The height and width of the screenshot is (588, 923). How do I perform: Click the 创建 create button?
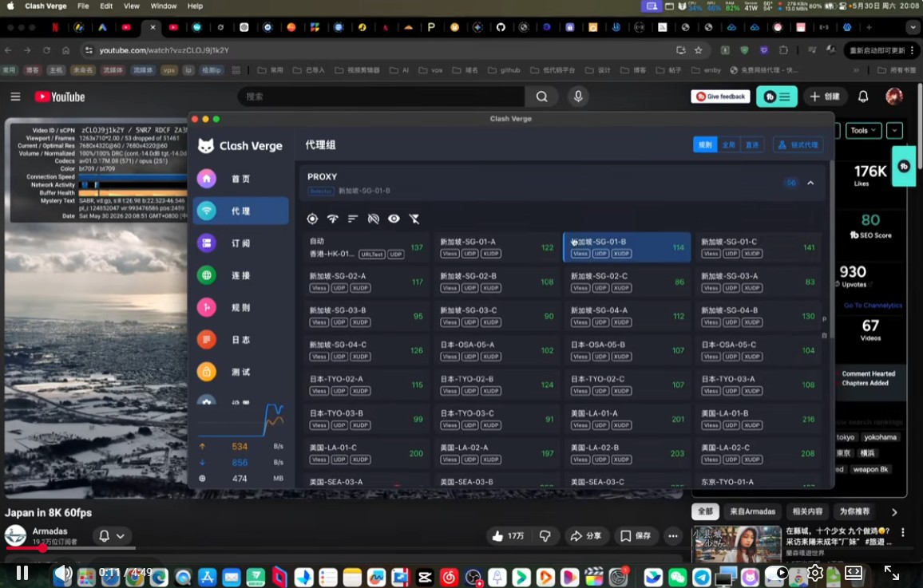pyautogui.click(x=825, y=97)
